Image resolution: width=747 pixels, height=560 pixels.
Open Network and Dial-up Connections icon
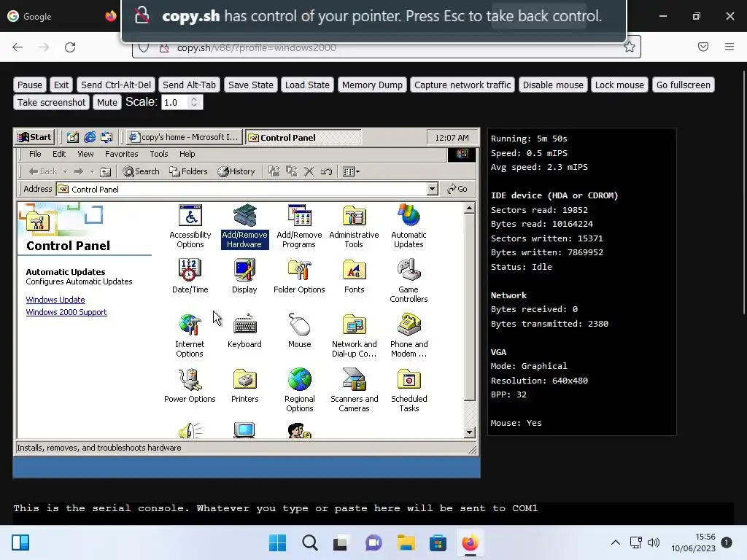(x=354, y=335)
